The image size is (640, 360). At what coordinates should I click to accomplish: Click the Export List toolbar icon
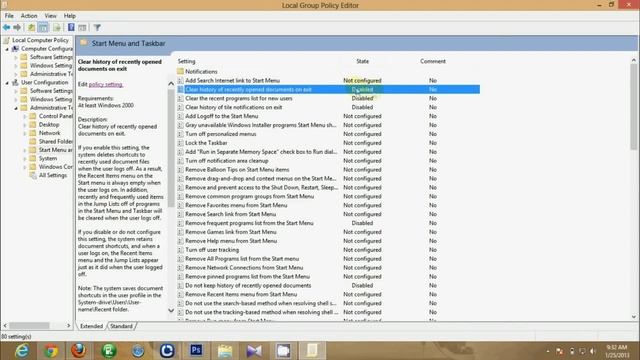[x=57, y=27]
